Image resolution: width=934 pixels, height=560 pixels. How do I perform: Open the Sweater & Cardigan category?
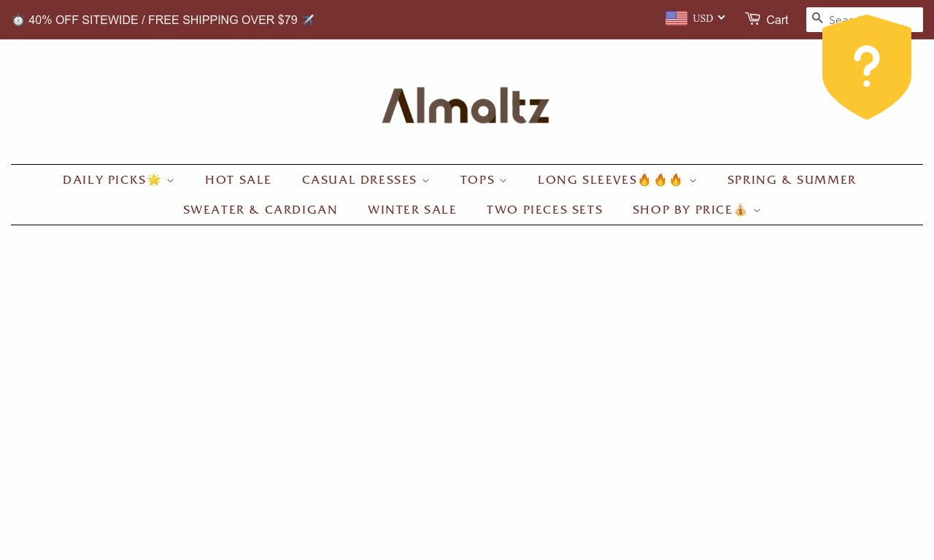click(260, 210)
